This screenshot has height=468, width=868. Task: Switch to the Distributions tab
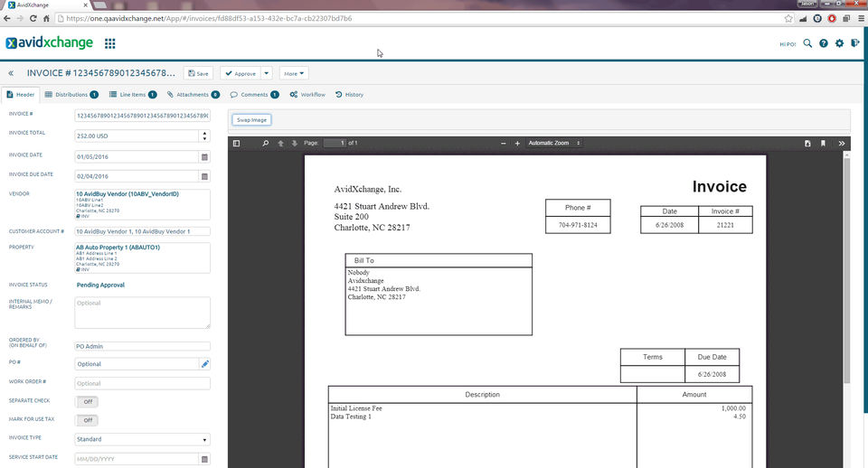[x=71, y=95]
